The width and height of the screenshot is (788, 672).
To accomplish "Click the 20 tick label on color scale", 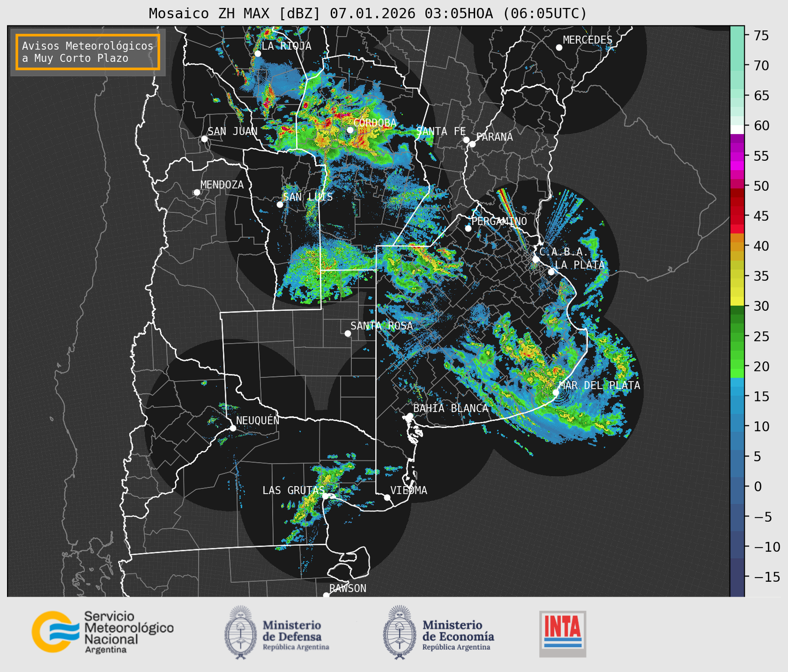I will coord(761,366).
